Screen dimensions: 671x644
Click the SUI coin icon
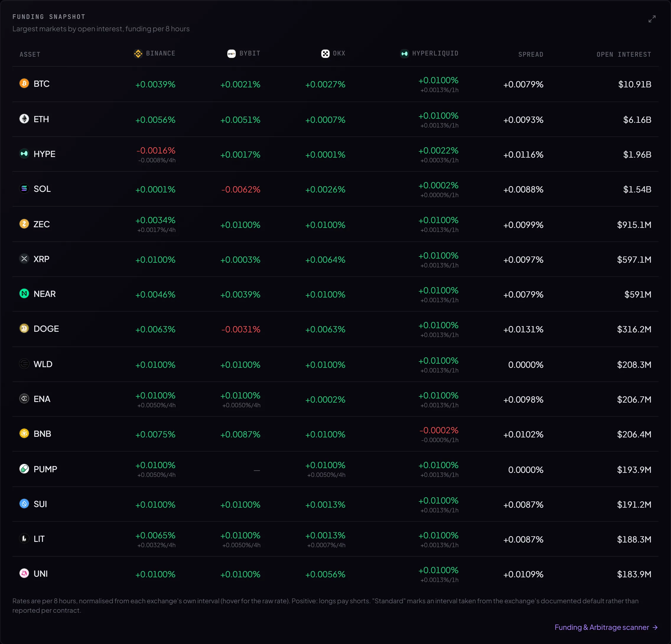[x=24, y=504]
